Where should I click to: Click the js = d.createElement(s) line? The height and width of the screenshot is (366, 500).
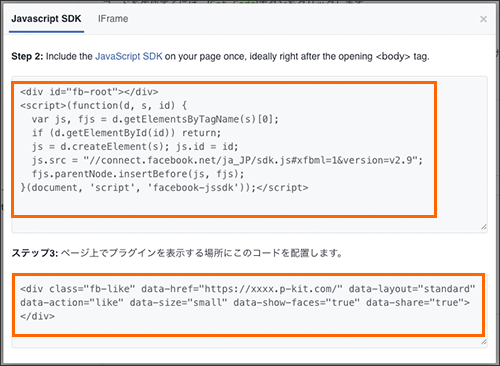click(135, 147)
